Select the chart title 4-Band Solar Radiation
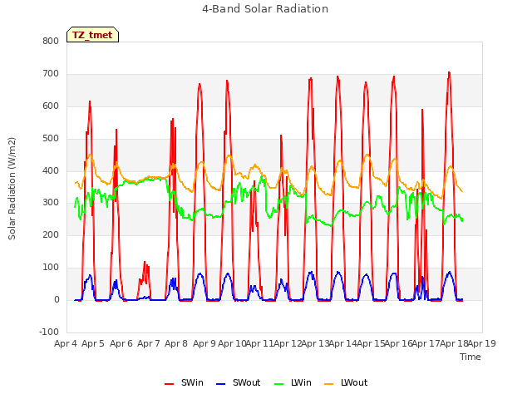Viewport: 532px width, 399px height. click(x=265, y=9)
